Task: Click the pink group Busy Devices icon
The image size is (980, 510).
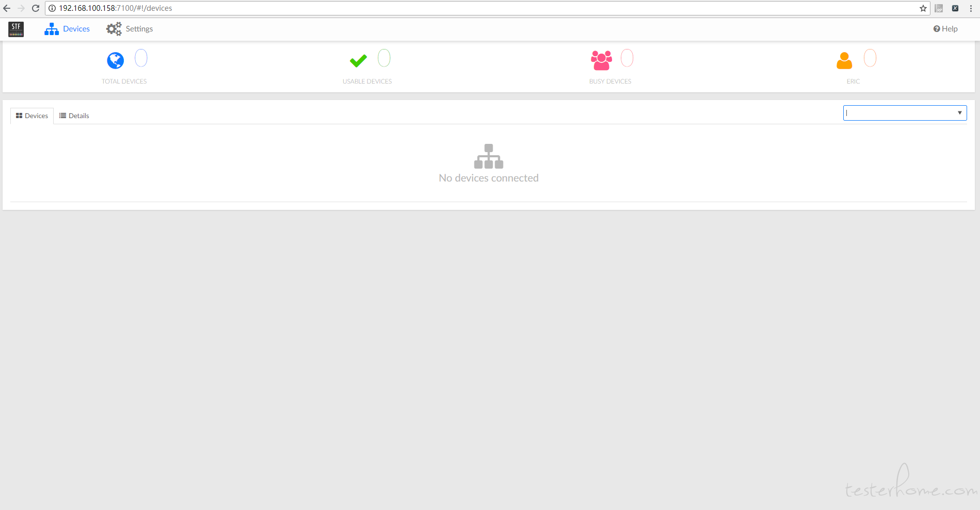Action: click(x=601, y=60)
